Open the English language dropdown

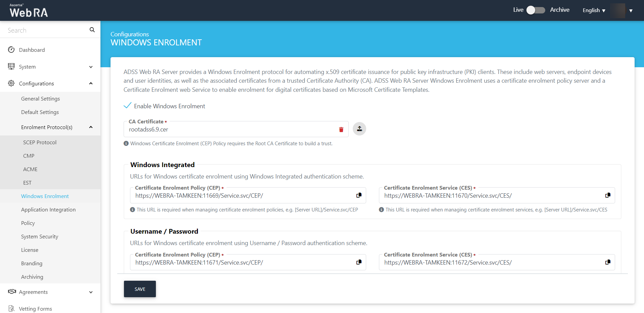point(594,10)
